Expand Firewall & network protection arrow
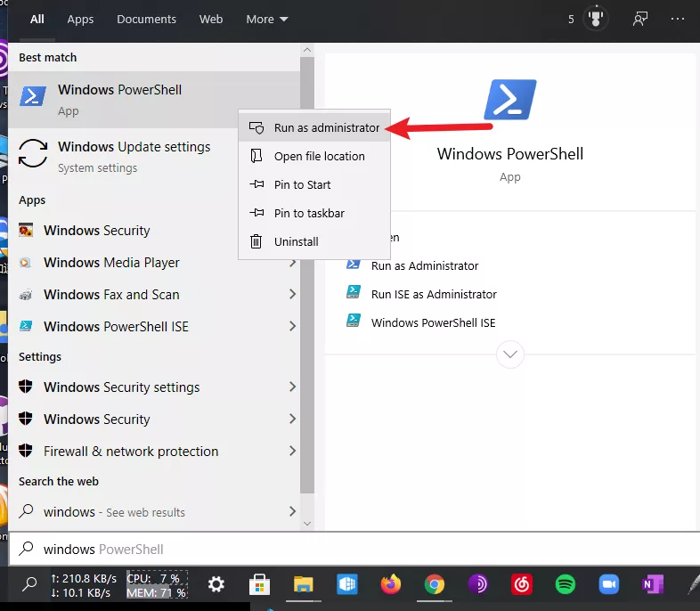Viewport: 700px width, 611px height. (292, 451)
